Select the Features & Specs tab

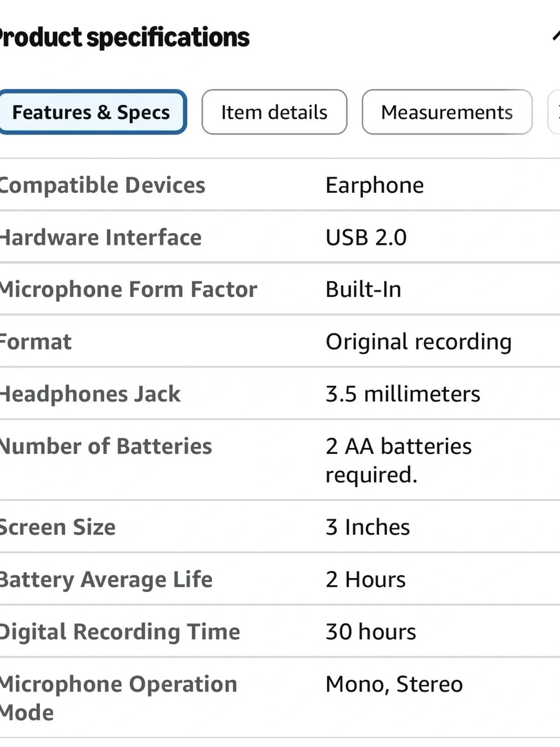(91, 112)
